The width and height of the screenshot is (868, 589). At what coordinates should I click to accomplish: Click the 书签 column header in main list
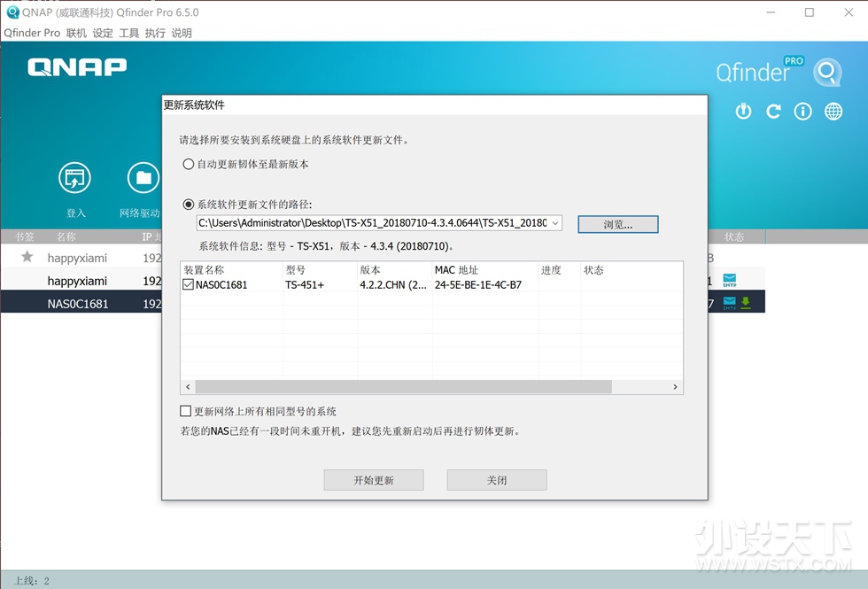tap(25, 236)
